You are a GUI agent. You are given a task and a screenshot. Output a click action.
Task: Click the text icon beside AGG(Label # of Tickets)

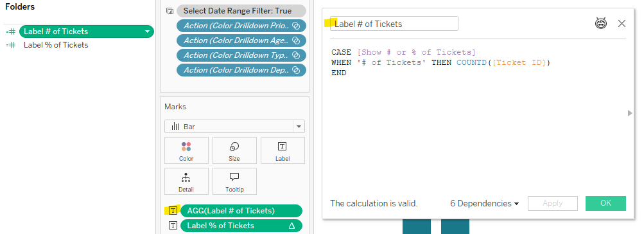173,211
